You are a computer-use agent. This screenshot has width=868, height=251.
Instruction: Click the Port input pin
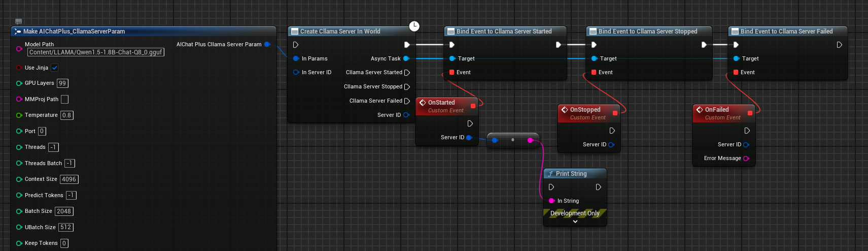pos(19,131)
